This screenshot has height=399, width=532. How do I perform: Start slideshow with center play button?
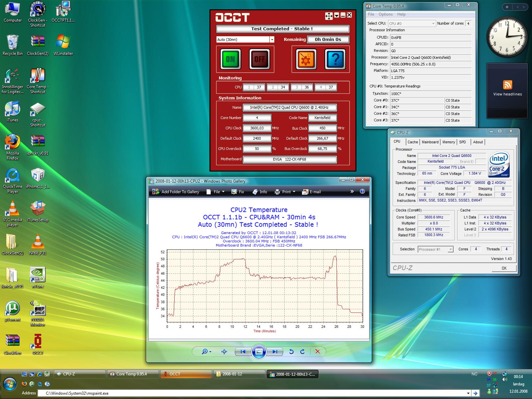[259, 351]
